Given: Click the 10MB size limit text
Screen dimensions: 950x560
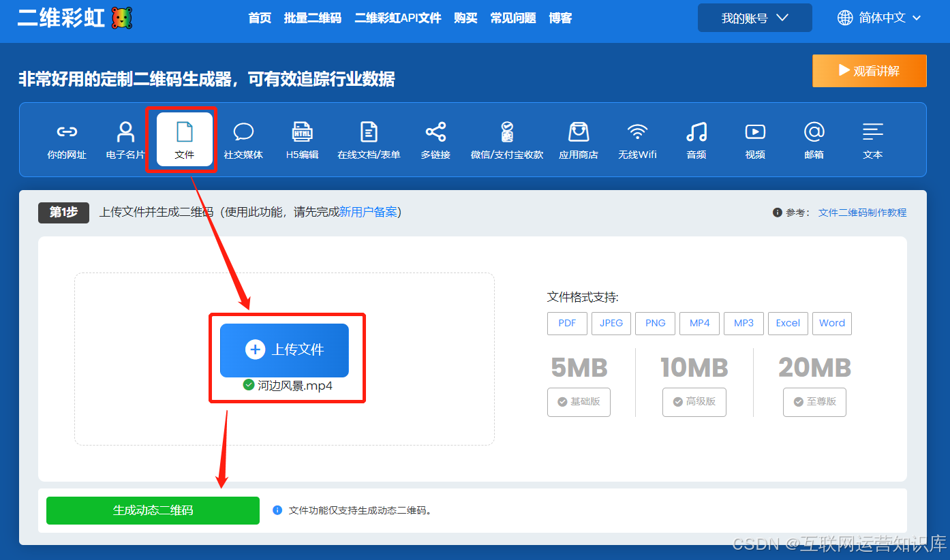Looking at the screenshot, I should click(x=694, y=368).
